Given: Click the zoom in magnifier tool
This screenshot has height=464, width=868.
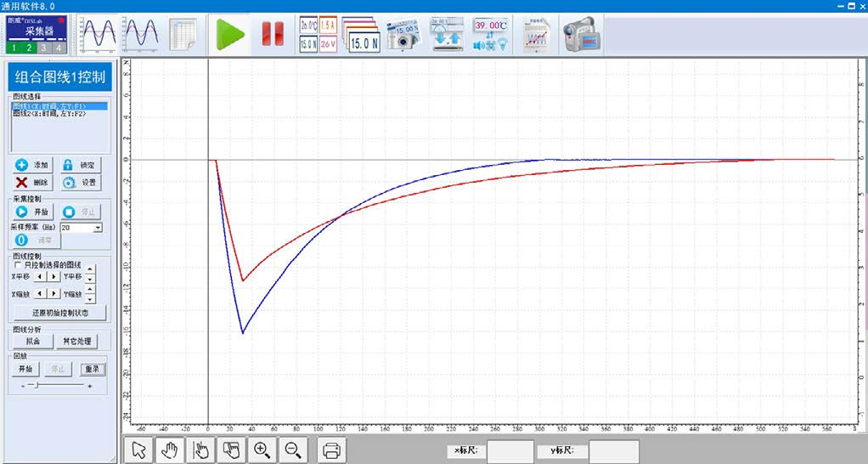Looking at the screenshot, I should click(x=262, y=451).
